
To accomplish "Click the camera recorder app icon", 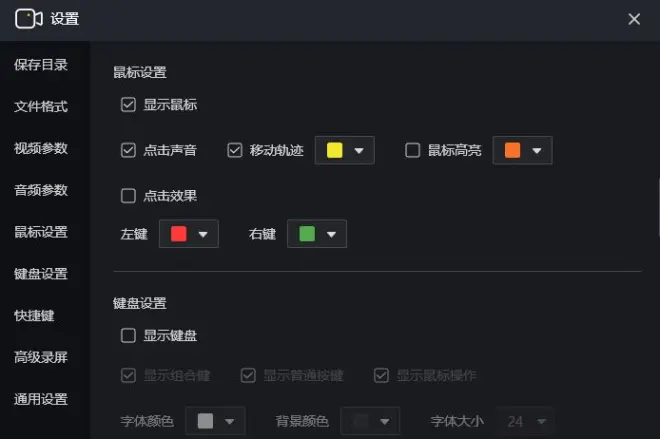I will (x=28, y=18).
